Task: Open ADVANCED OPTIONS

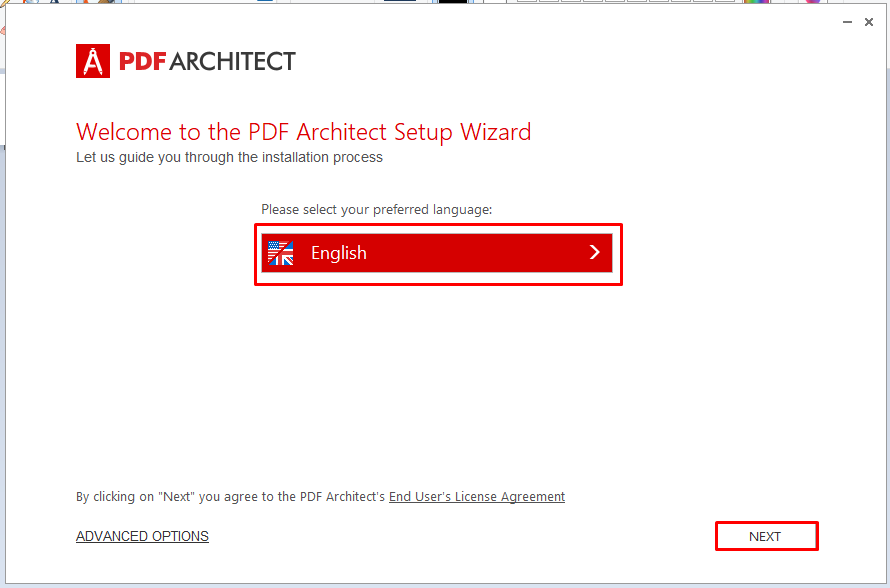Action: click(142, 536)
